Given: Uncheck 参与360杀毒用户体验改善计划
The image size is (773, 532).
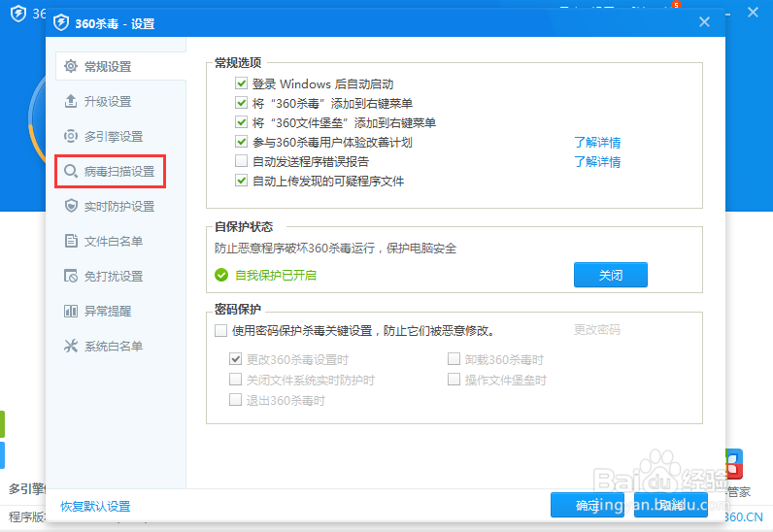Looking at the screenshot, I should [241, 142].
